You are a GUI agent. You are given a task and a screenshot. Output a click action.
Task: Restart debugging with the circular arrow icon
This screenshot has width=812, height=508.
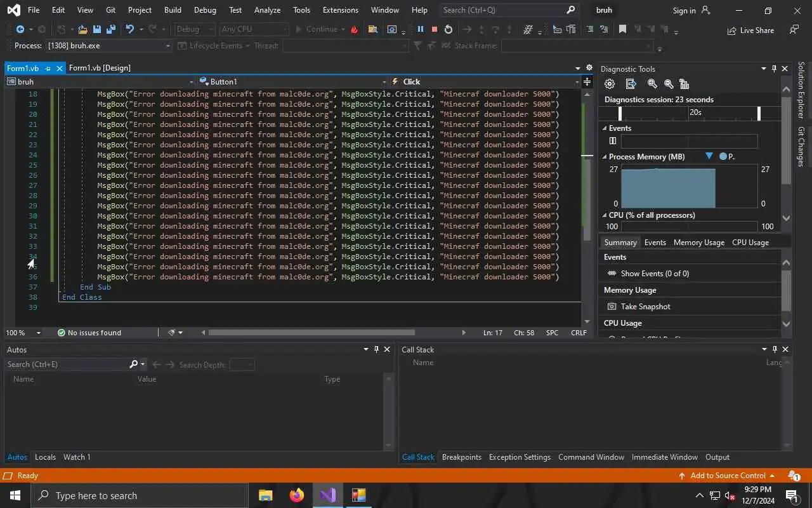click(449, 29)
